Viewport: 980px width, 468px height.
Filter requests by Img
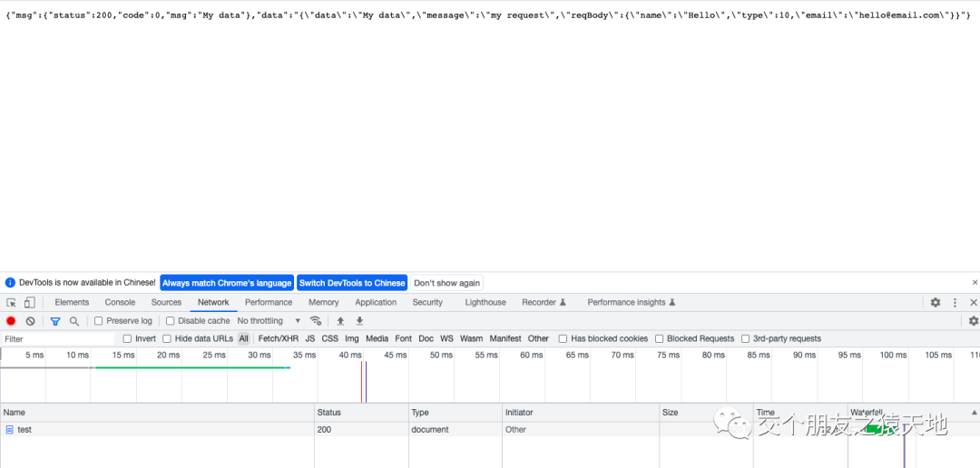pos(352,338)
